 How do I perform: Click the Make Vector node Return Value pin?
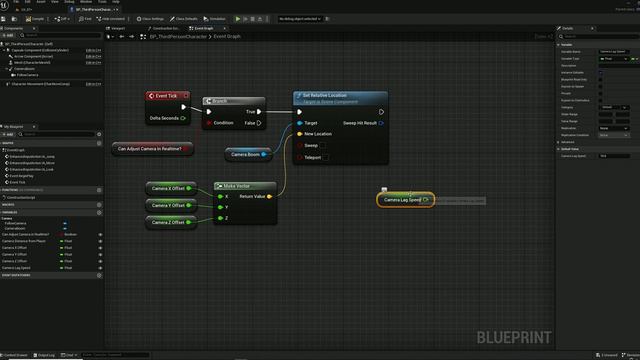(x=269, y=197)
